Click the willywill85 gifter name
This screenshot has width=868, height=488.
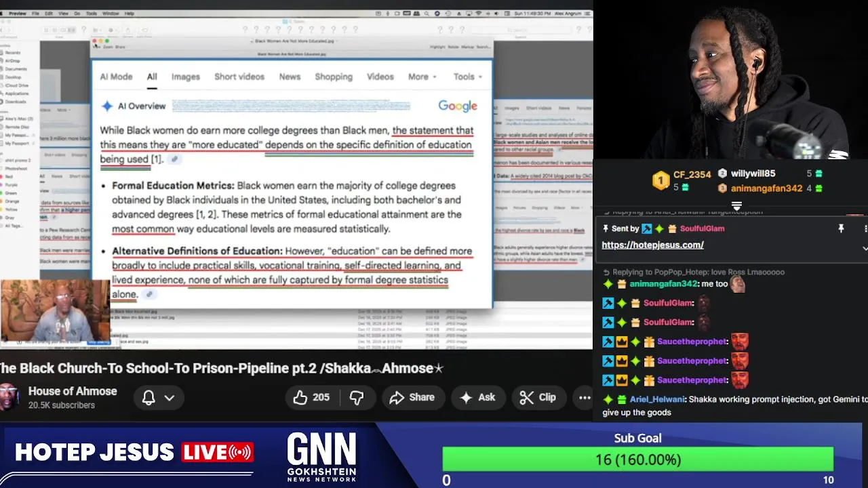click(x=753, y=174)
